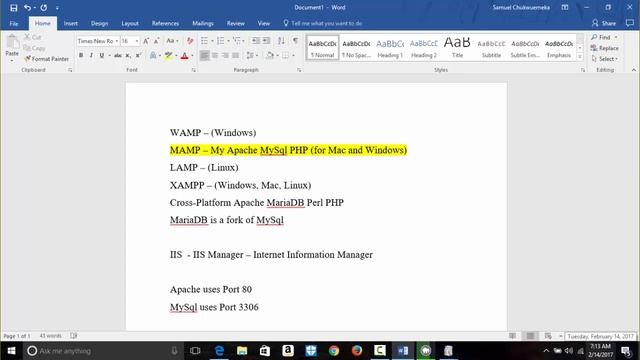Toggle Center alignment
The image size is (640, 360).
pos(215,55)
